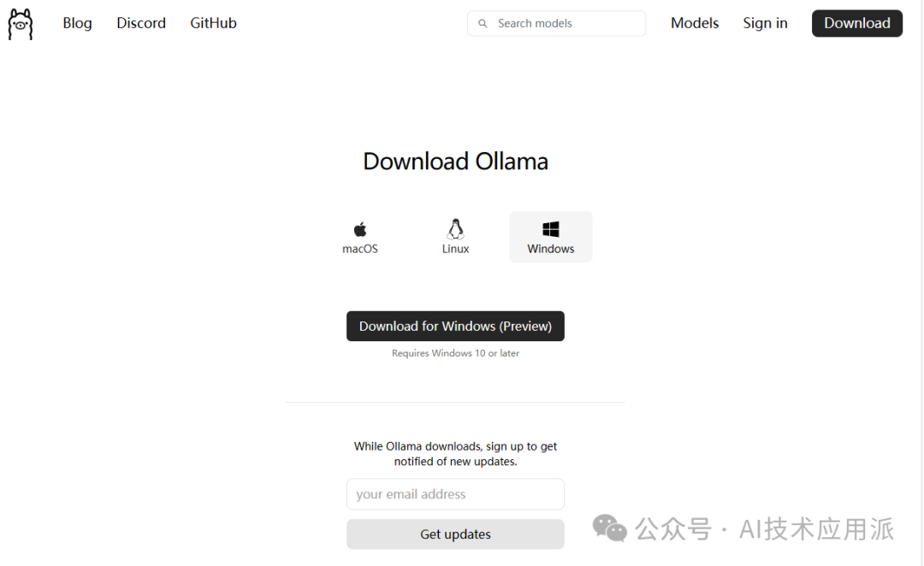
Task: Click the WeChat watermark icon
Action: tap(609, 528)
